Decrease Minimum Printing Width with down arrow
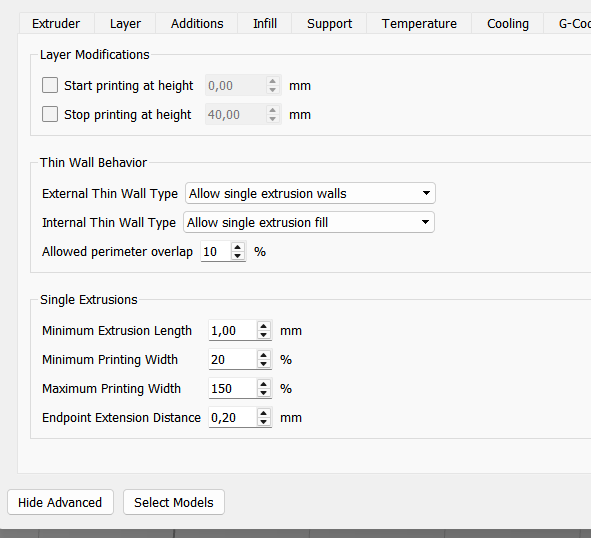 point(264,364)
